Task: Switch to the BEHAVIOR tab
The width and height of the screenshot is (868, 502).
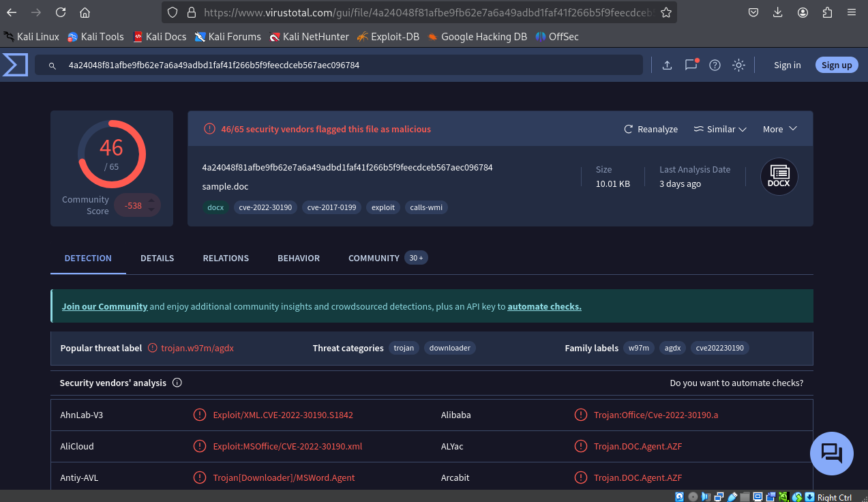Action: tap(299, 258)
